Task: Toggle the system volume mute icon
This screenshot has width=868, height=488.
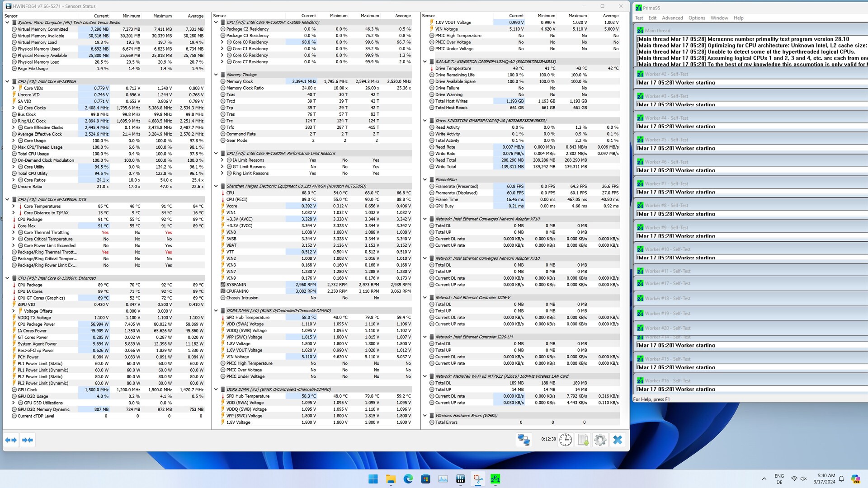Action: pos(803,479)
